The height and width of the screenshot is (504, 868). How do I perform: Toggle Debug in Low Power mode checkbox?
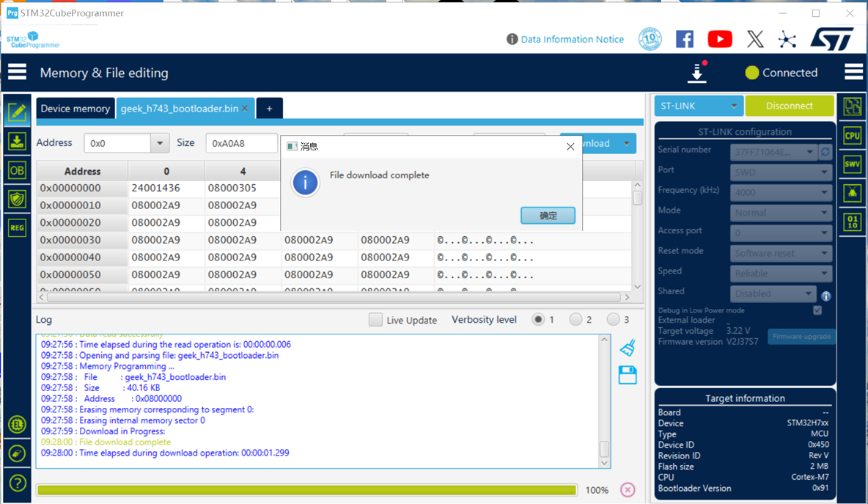[x=817, y=310]
